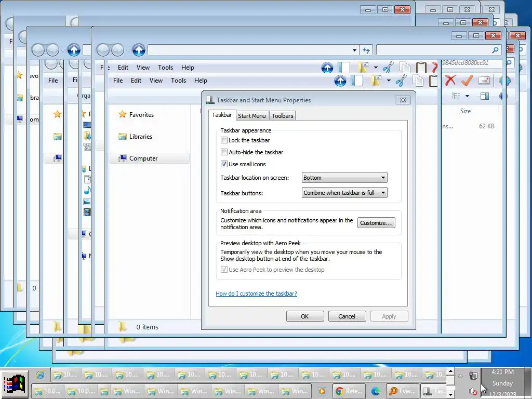Click network icon in system tray
532x399 pixels.
pos(473,376)
